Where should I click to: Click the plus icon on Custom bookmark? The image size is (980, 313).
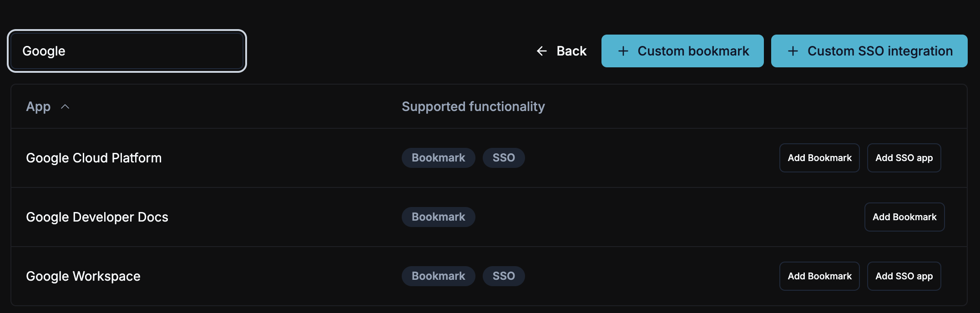pos(623,51)
